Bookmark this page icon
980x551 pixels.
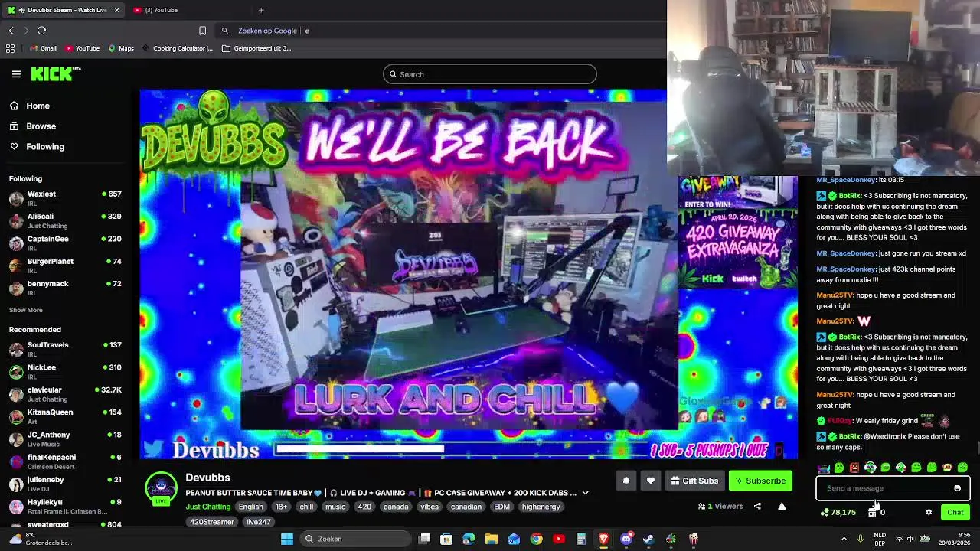pos(202,31)
